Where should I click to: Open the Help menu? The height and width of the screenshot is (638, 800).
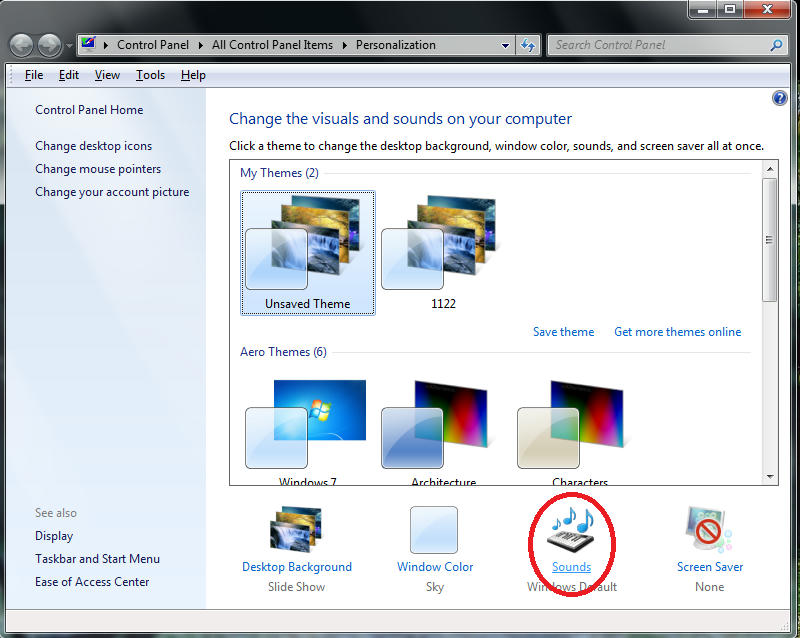193,75
